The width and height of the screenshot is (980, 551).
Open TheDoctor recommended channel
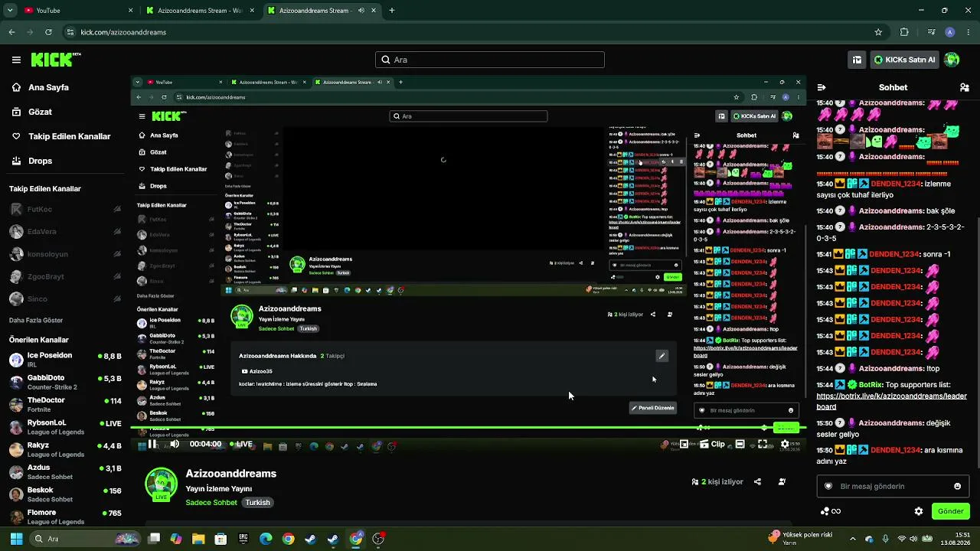tap(65, 404)
